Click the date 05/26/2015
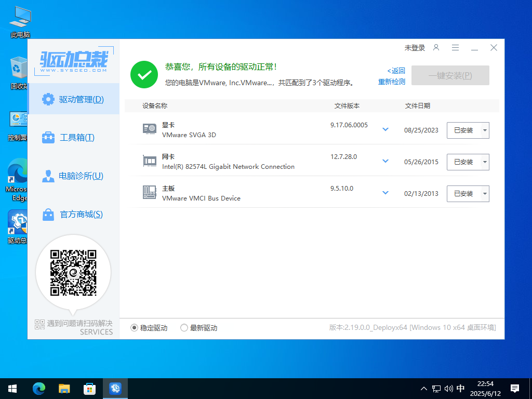 point(421,162)
